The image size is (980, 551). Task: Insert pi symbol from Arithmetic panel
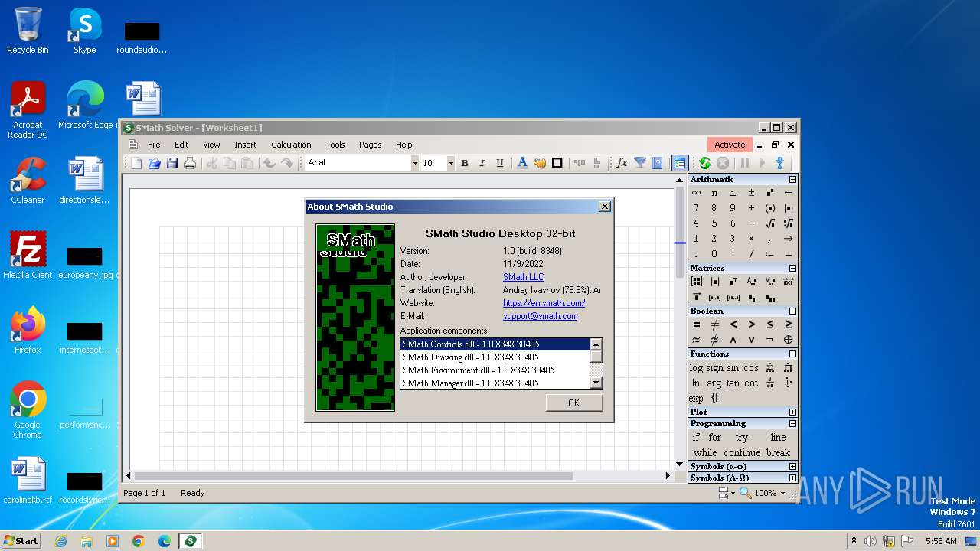click(x=714, y=193)
